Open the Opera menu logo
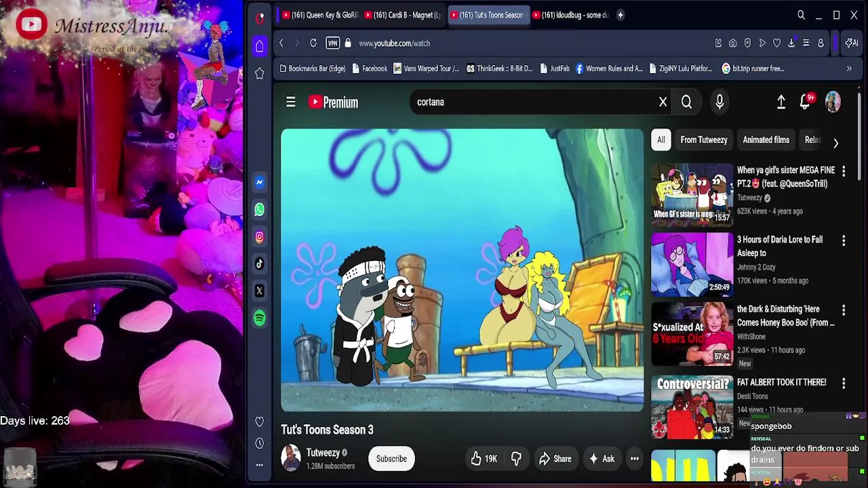 pyautogui.click(x=260, y=18)
